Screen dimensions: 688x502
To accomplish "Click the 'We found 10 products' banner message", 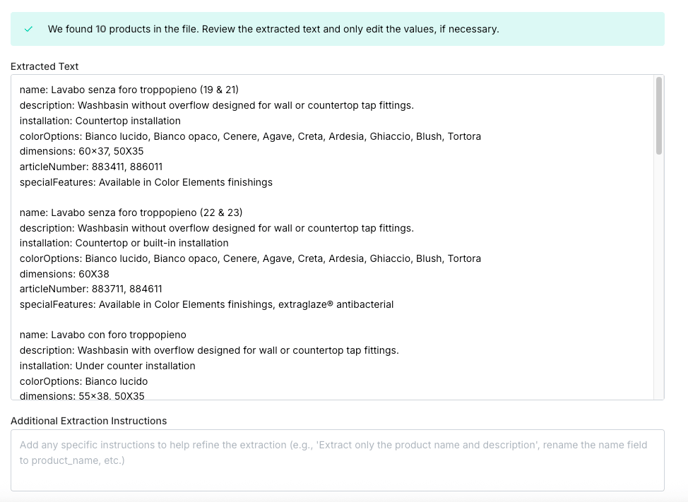I will click(x=273, y=29).
